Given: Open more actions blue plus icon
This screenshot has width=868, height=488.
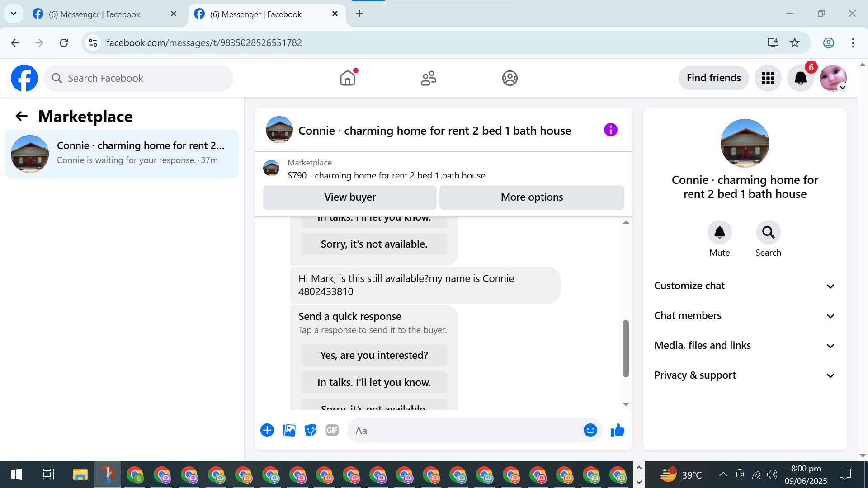Looking at the screenshot, I should (x=267, y=430).
